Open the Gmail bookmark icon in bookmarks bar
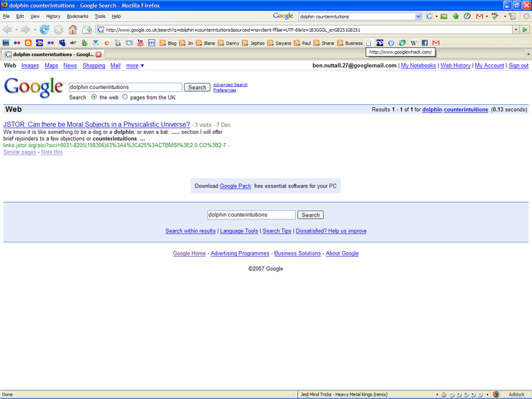 click(x=436, y=43)
